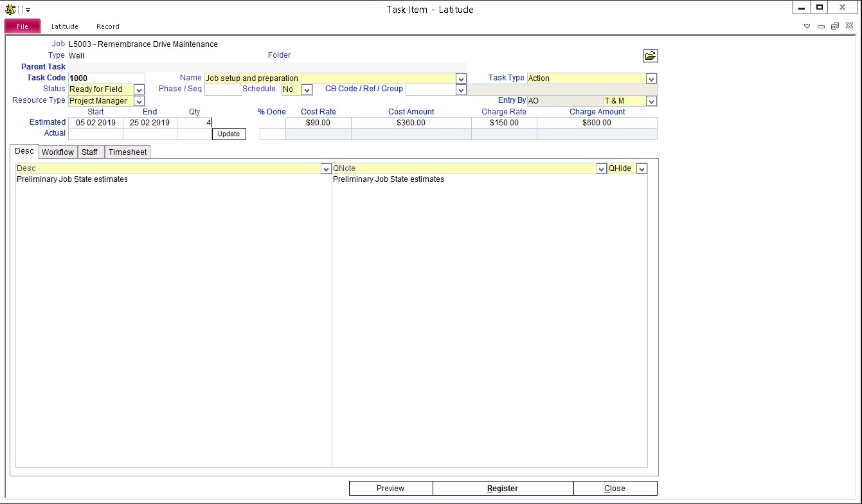
Task: Minimize the inner form window
Action: [x=821, y=26]
